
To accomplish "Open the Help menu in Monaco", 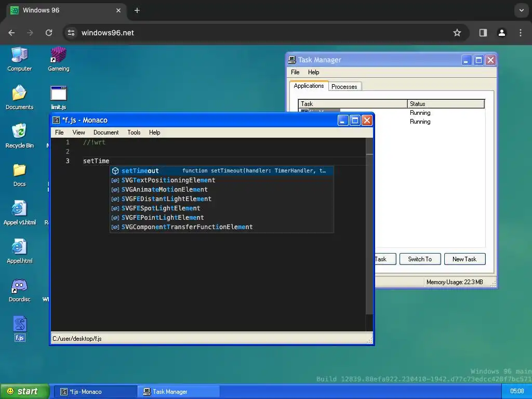I will click(x=154, y=132).
